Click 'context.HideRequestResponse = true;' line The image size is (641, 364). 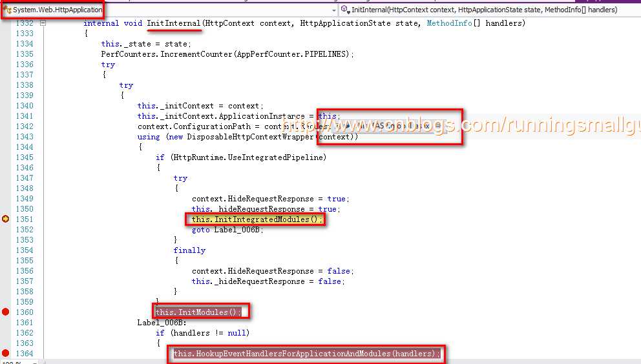coord(271,199)
